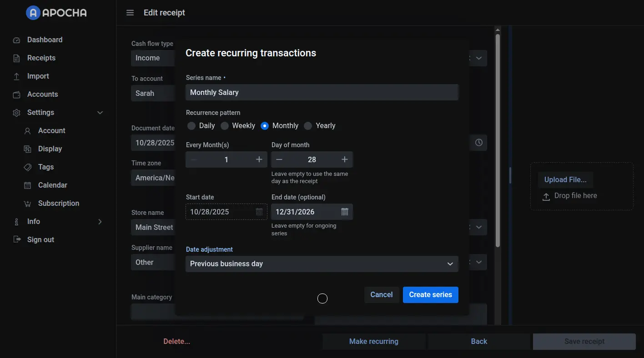Image resolution: width=644 pixels, height=358 pixels.
Task: Click the Series name text field
Action: [322, 93]
